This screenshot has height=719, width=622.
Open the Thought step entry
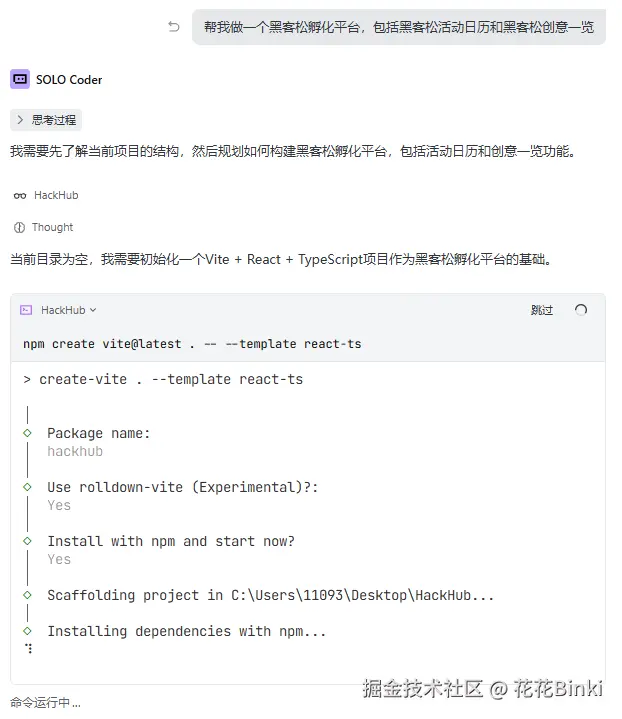point(52,227)
